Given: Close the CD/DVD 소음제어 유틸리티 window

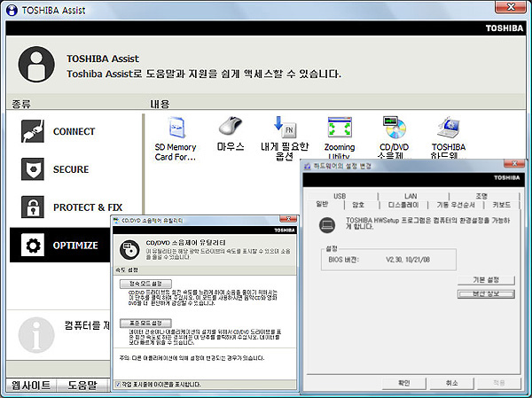Looking at the screenshot, I should click(x=288, y=219).
